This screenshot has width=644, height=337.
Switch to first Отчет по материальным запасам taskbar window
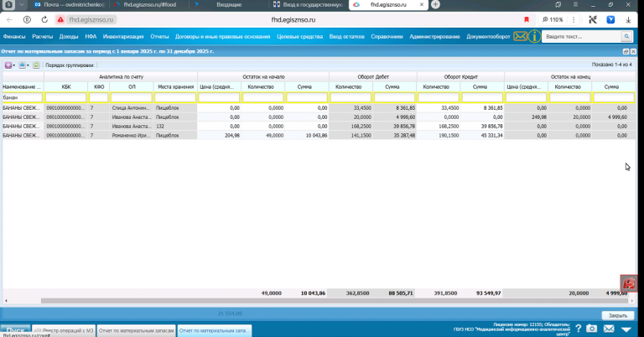coord(137,330)
